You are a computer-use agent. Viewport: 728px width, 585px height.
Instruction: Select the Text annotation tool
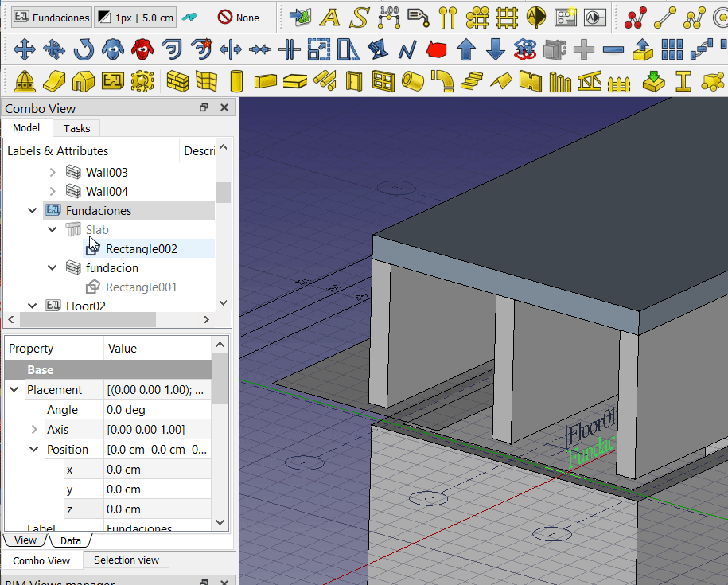(330, 17)
